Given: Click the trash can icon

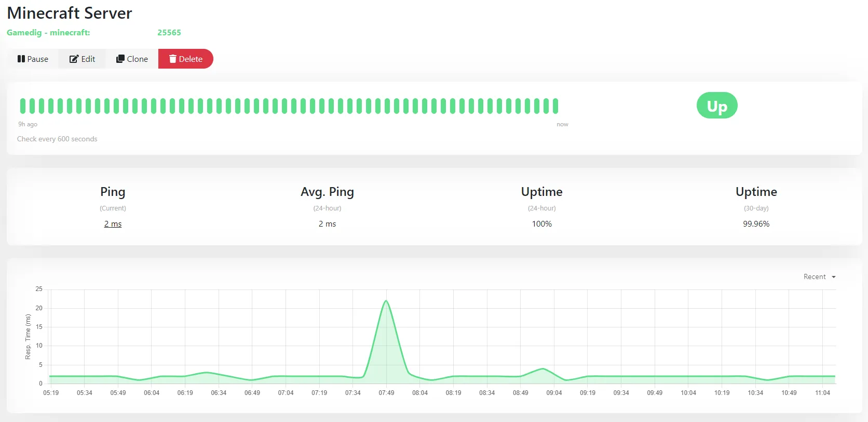Looking at the screenshot, I should [x=173, y=59].
